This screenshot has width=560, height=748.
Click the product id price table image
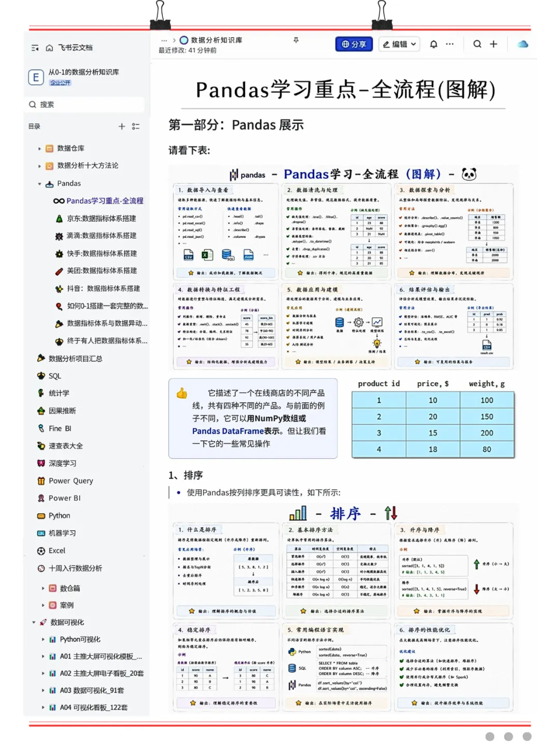click(433, 419)
